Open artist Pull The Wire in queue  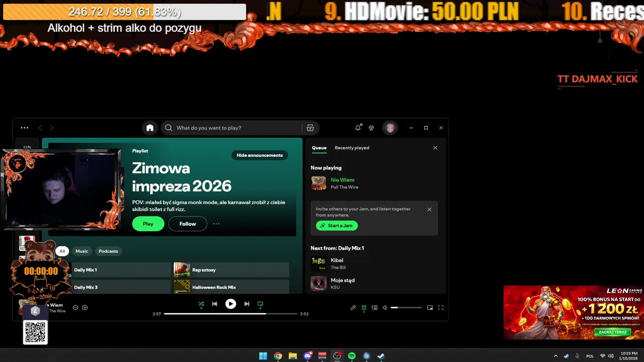tap(344, 187)
